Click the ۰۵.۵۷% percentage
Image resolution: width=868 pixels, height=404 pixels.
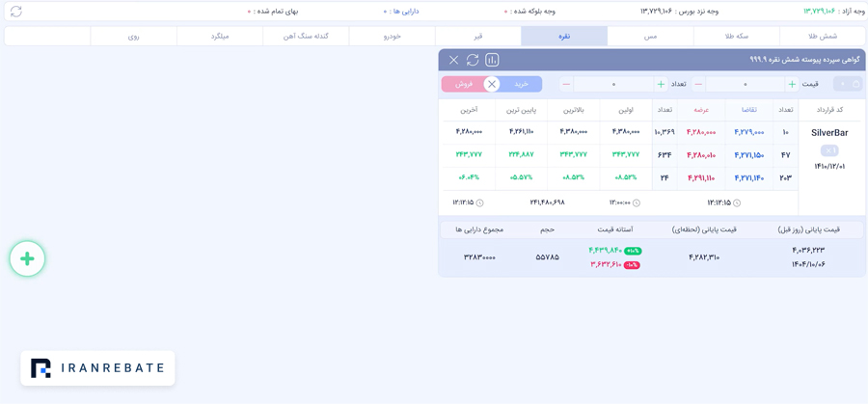coord(521,177)
